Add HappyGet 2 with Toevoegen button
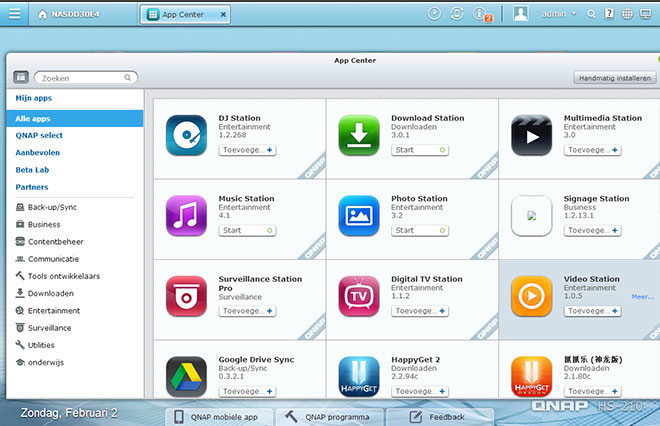Viewport: 660px width, 426px height. click(420, 391)
